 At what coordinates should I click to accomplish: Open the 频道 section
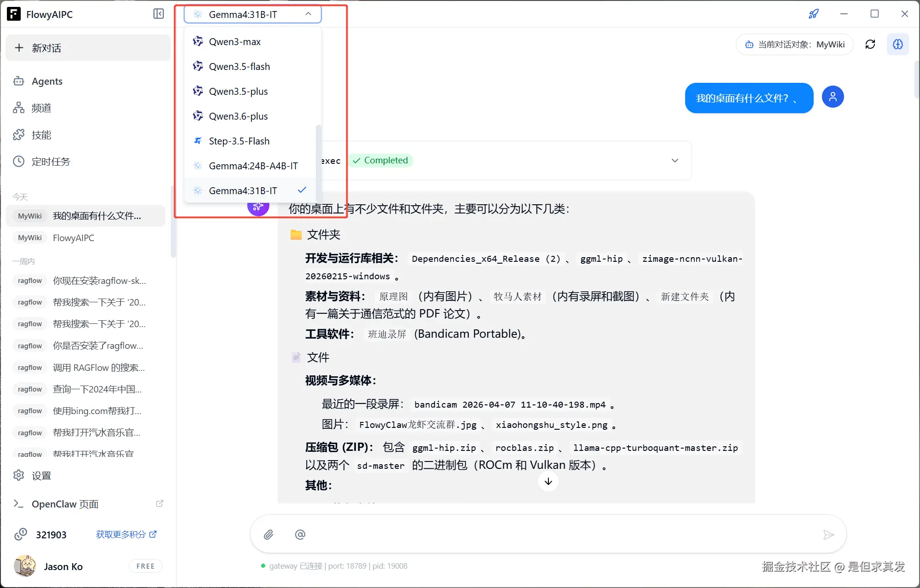click(41, 108)
